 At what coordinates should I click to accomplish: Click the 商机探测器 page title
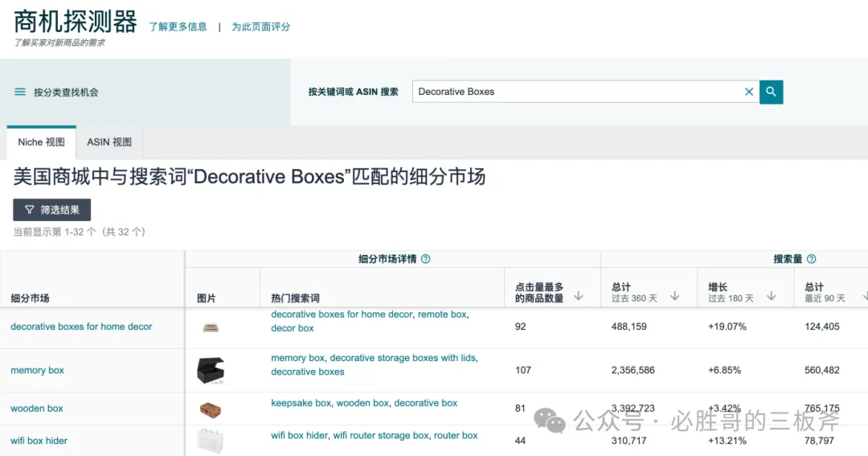tap(76, 23)
